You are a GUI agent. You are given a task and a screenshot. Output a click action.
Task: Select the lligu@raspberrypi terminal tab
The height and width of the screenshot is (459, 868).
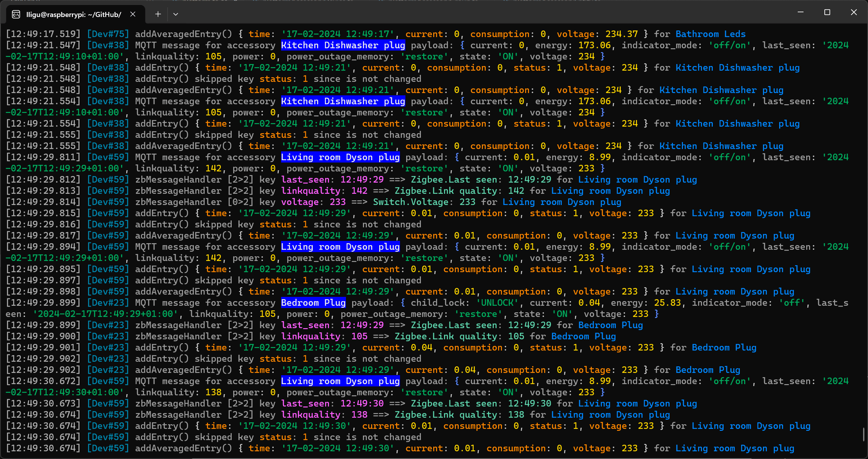click(x=75, y=14)
